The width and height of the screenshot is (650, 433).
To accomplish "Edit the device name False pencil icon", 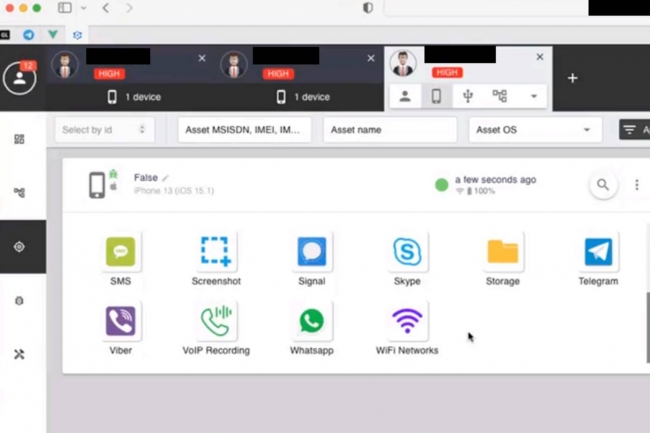I will point(165,178).
